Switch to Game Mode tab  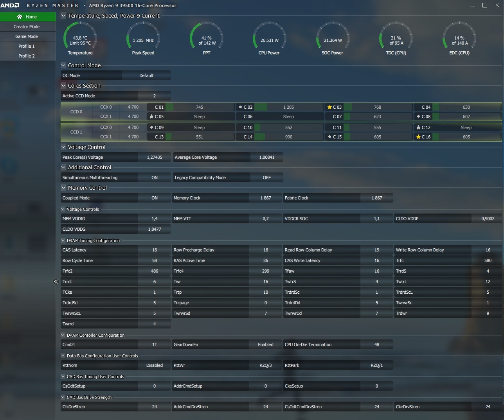pos(28,36)
